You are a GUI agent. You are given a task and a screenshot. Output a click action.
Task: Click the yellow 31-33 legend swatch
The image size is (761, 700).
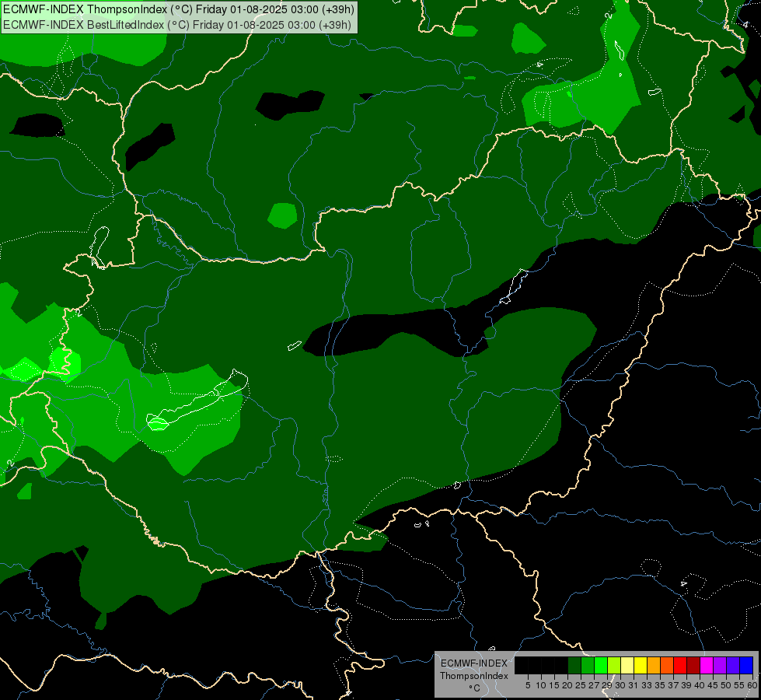tap(641, 666)
